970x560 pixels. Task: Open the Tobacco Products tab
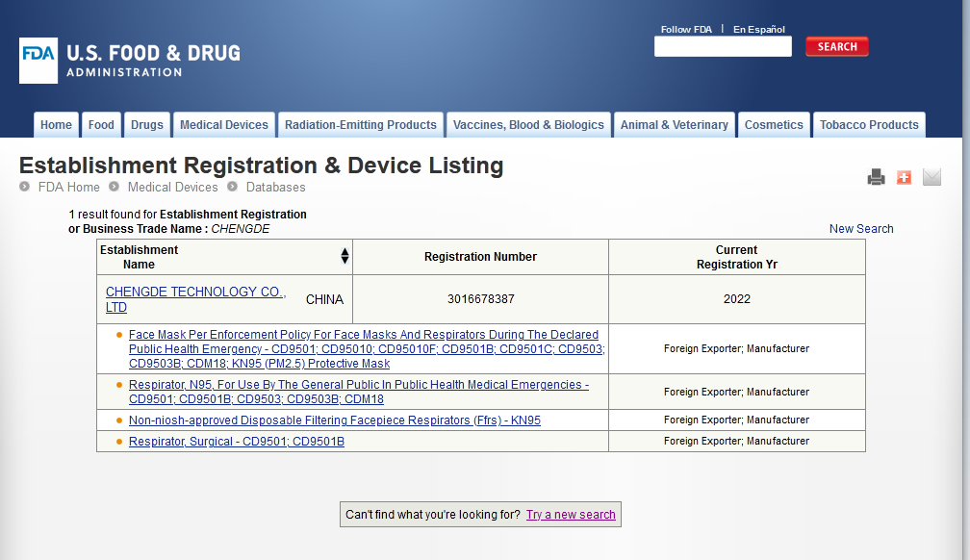[x=869, y=124]
